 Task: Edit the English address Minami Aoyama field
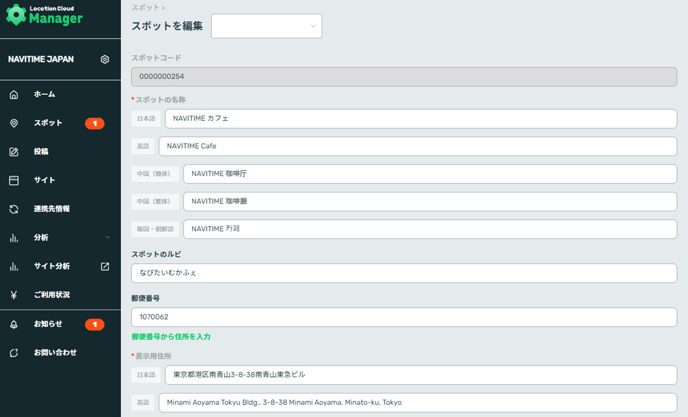[418, 403]
